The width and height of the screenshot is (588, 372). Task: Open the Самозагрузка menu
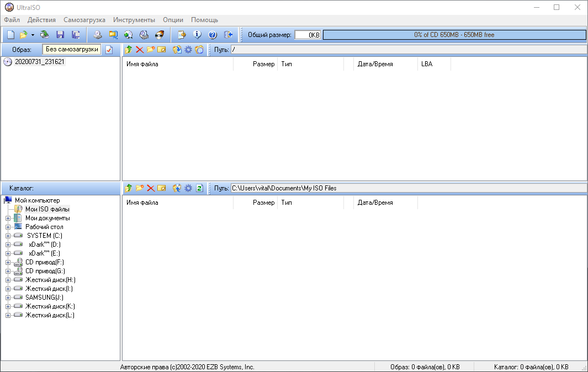click(84, 20)
